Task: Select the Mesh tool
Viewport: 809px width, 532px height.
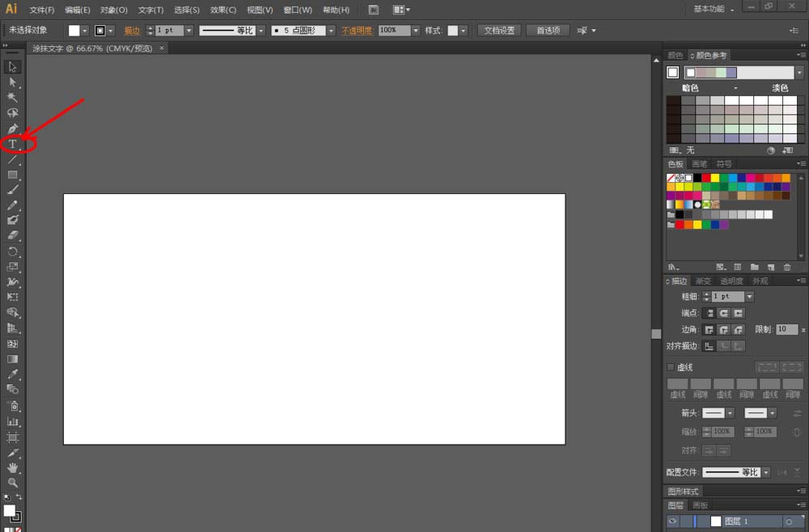Action: 12,344
